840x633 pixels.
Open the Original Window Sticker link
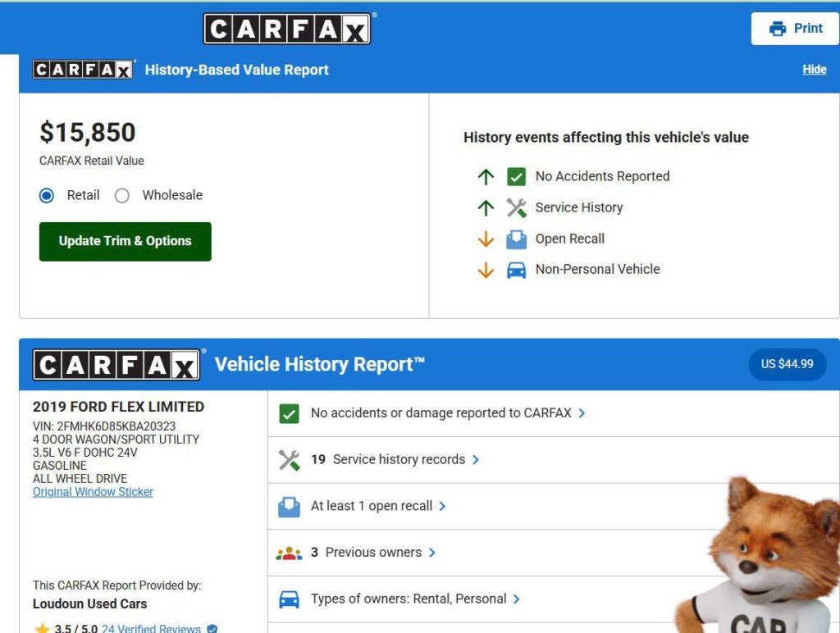93,492
